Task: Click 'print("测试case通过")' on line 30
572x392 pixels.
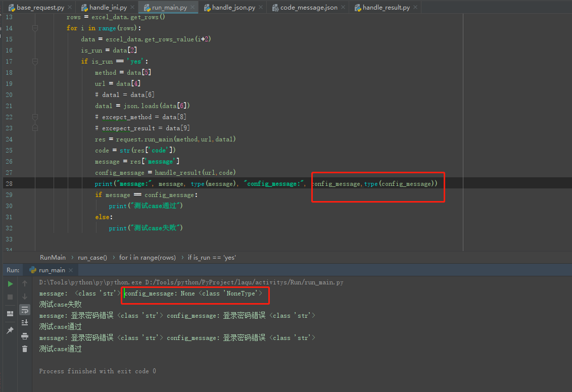Action: coord(146,206)
